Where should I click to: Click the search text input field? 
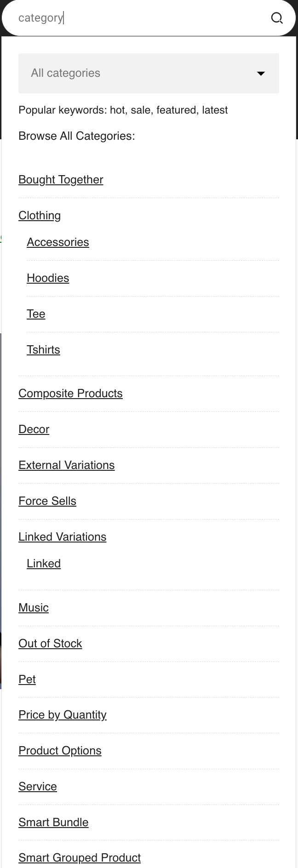point(138,18)
